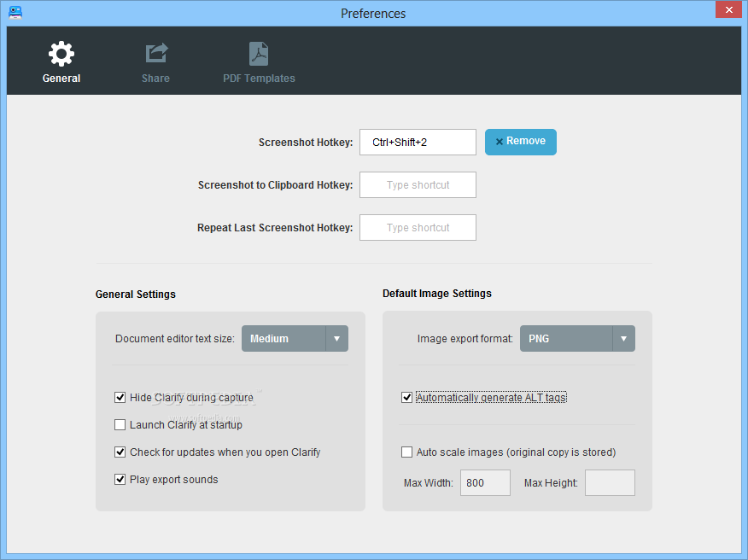Open the Image export format PNG dropdown
The width and height of the screenshot is (748, 560).
[x=577, y=339]
